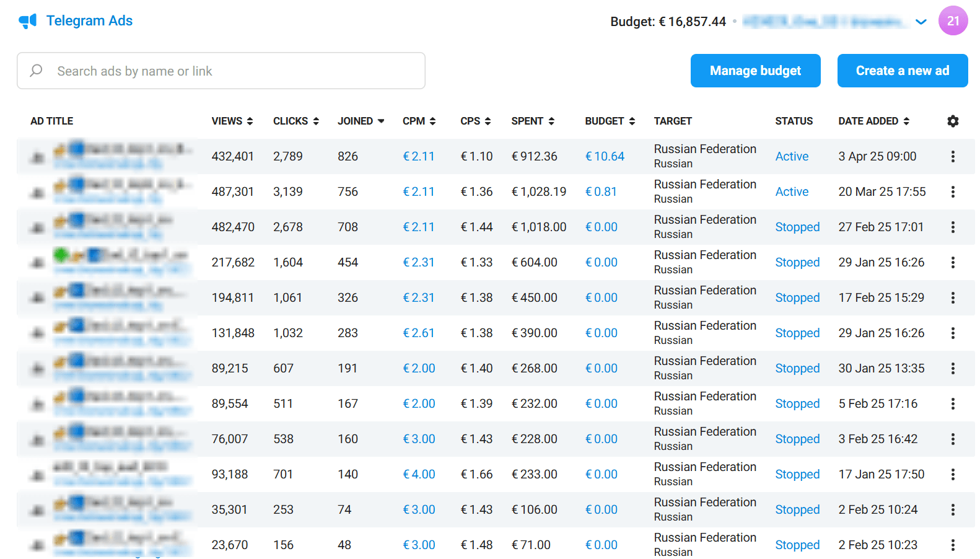The width and height of the screenshot is (980, 559).
Task: Sort ads by Date Added header
Action: (x=873, y=121)
